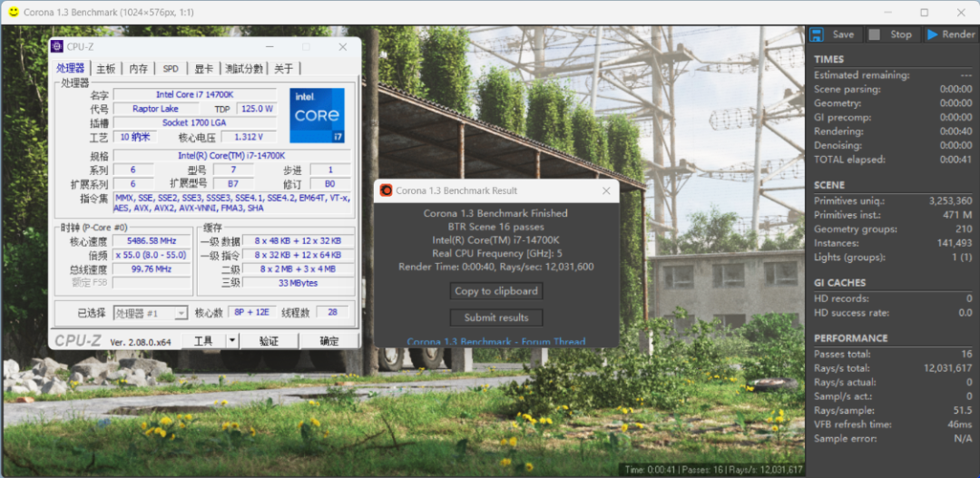Open the 測試分數 tab in CPU-Z
Viewport: 980px width, 478px height.
coord(244,69)
